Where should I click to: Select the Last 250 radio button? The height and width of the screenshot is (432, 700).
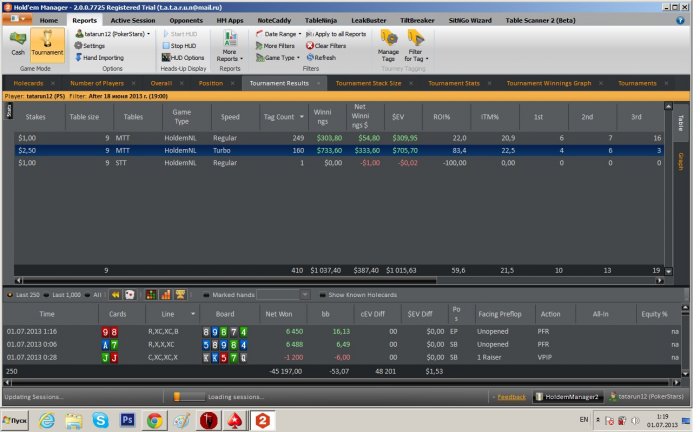coord(10,295)
